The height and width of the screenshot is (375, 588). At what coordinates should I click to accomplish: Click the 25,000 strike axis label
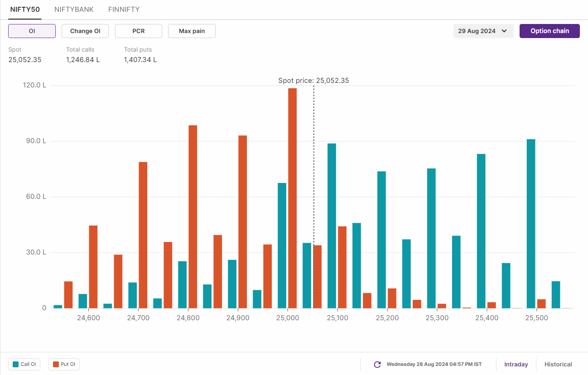click(288, 318)
